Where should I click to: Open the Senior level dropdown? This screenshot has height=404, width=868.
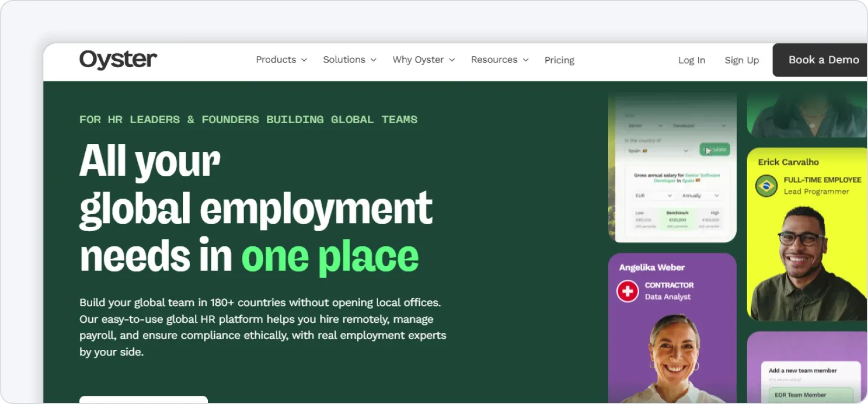pyautogui.click(x=645, y=126)
